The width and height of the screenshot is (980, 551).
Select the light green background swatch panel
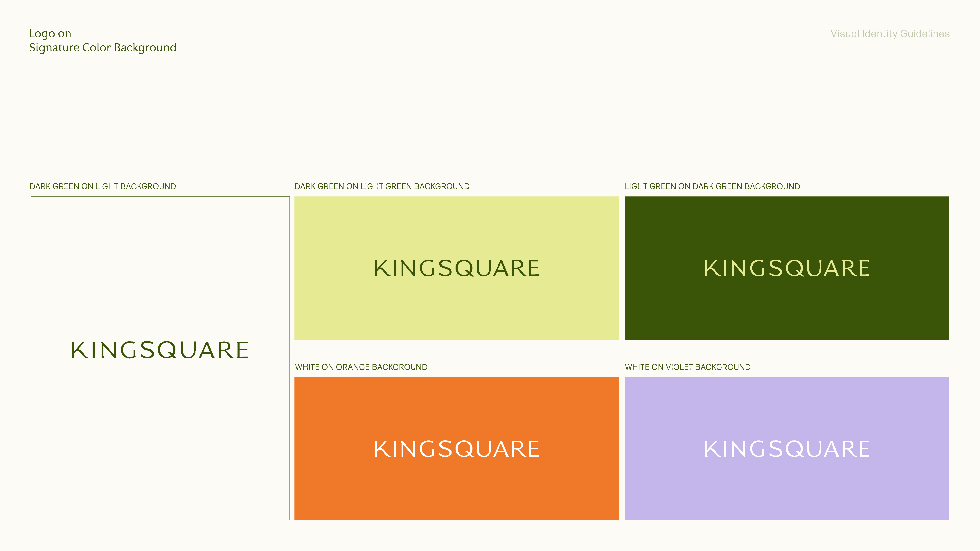coord(456,268)
